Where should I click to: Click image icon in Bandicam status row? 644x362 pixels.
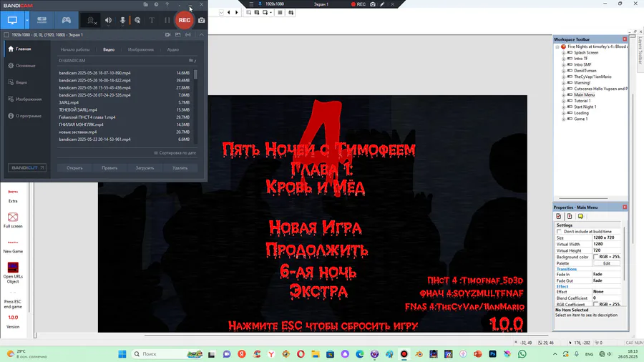click(x=178, y=35)
